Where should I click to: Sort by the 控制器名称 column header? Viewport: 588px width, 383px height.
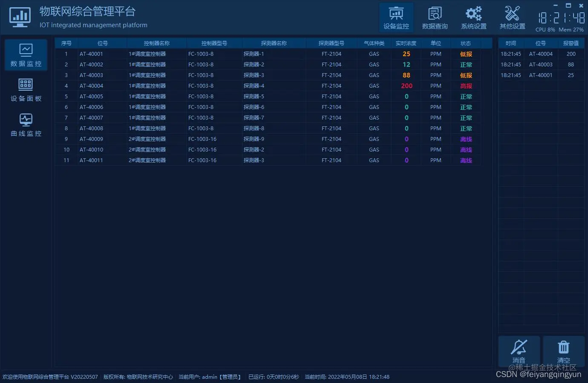point(157,43)
